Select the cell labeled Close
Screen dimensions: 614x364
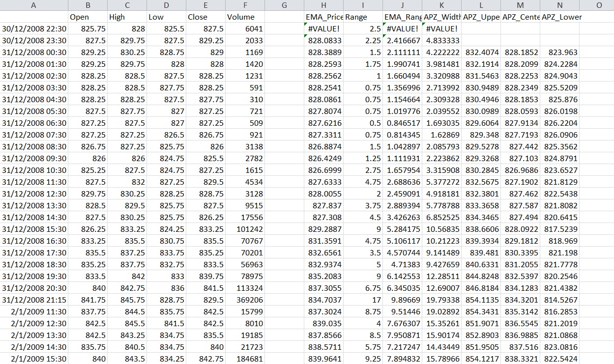(x=205, y=17)
